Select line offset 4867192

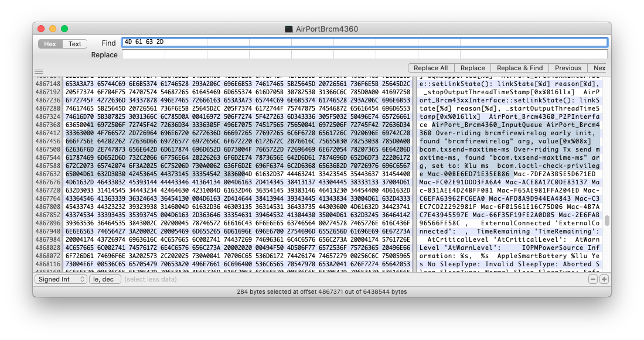pyautogui.click(x=47, y=92)
